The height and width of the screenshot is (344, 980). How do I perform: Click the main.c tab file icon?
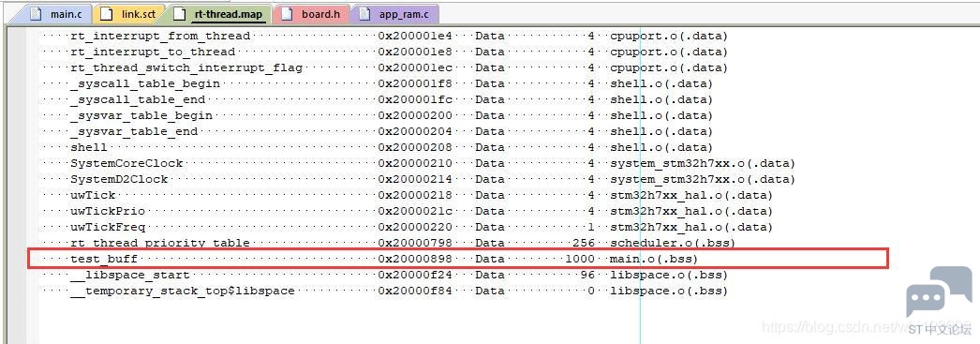(37, 13)
